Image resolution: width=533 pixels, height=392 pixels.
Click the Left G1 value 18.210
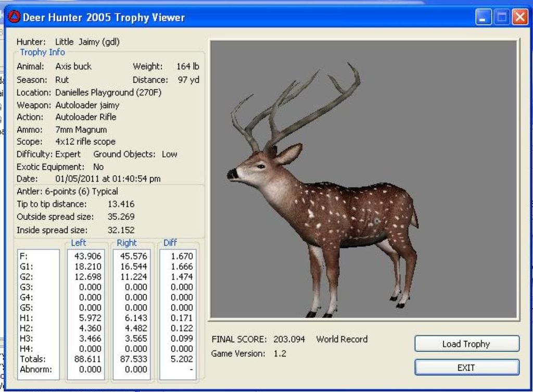click(87, 267)
